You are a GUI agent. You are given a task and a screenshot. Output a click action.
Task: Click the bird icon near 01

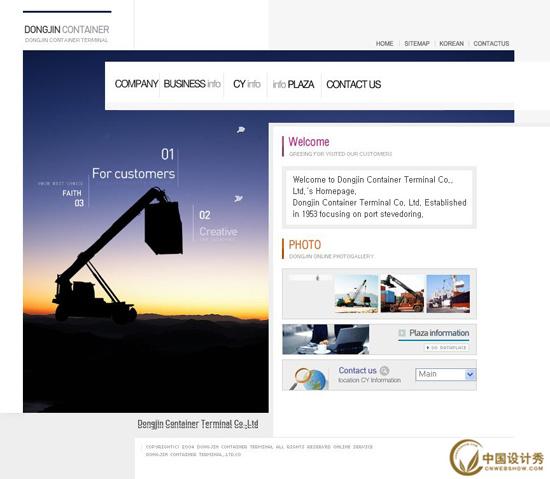pyautogui.click(x=241, y=130)
